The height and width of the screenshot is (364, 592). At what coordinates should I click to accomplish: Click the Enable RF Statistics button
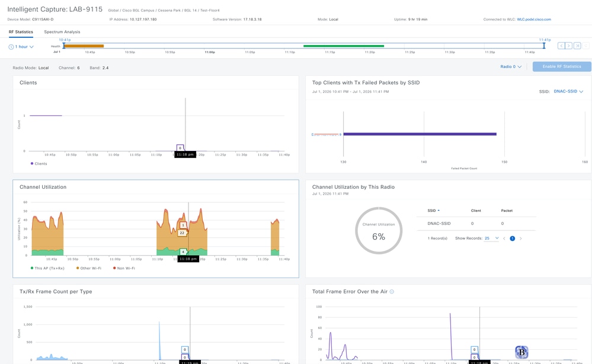(562, 66)
